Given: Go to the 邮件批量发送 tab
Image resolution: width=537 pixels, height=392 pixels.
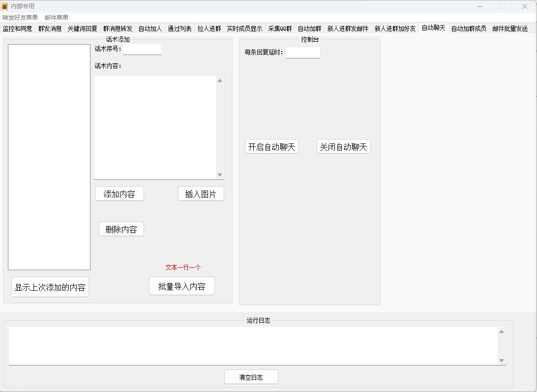Looking at the screenshot, I should tap(510, 28).
